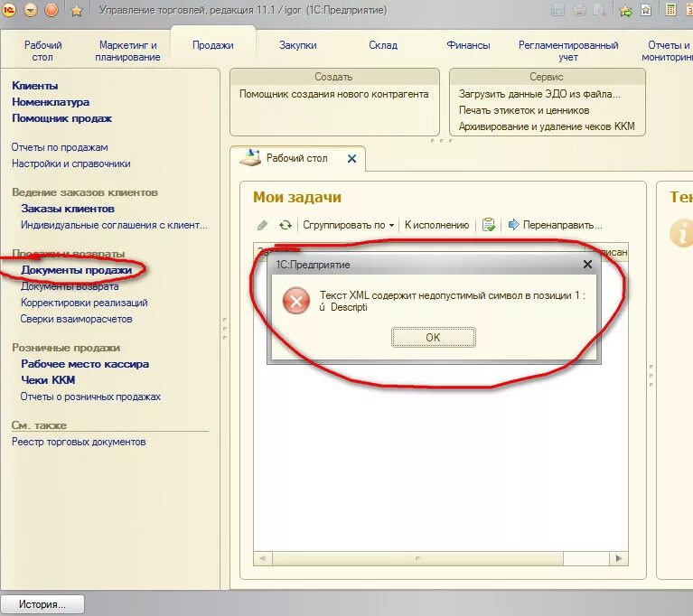Open Печать этикеток и ценников
This screenshot has width=693, height=616.
524,110
